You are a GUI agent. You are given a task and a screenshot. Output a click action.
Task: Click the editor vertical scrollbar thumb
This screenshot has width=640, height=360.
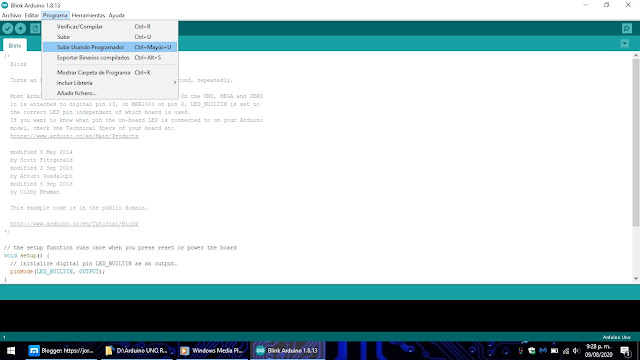click(636, 143)
